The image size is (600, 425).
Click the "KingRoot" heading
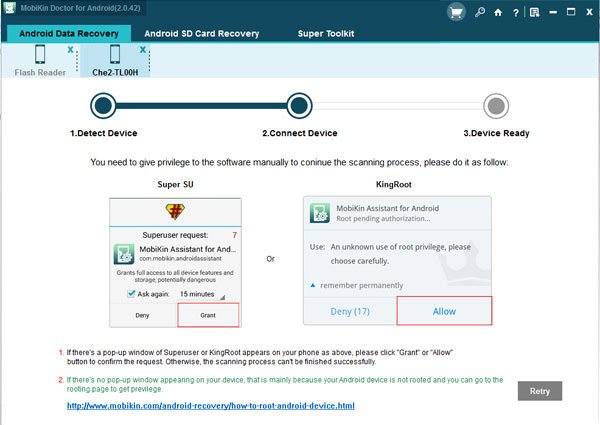(393, 184)
